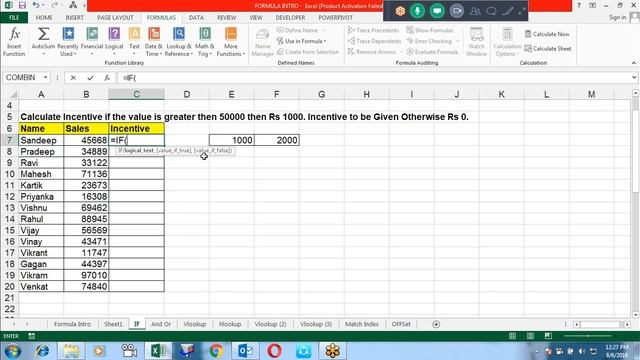Open Date & Time functions

coord(153,42)
